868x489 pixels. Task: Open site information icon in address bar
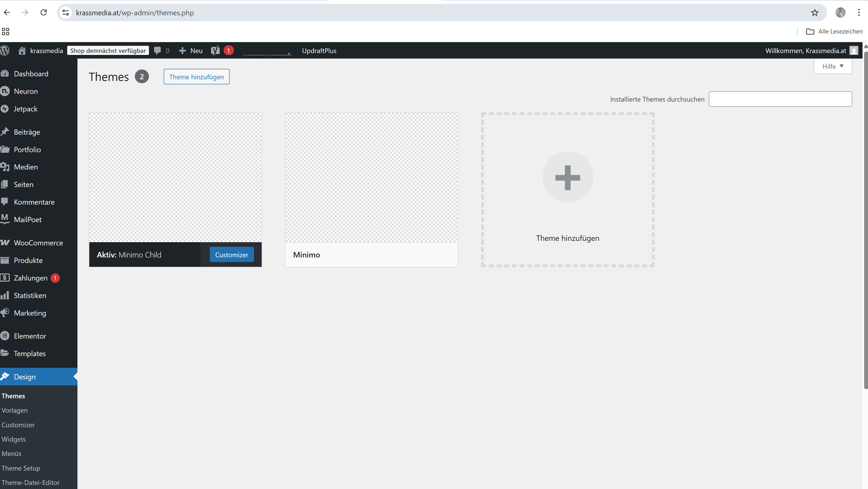(66, 13)
